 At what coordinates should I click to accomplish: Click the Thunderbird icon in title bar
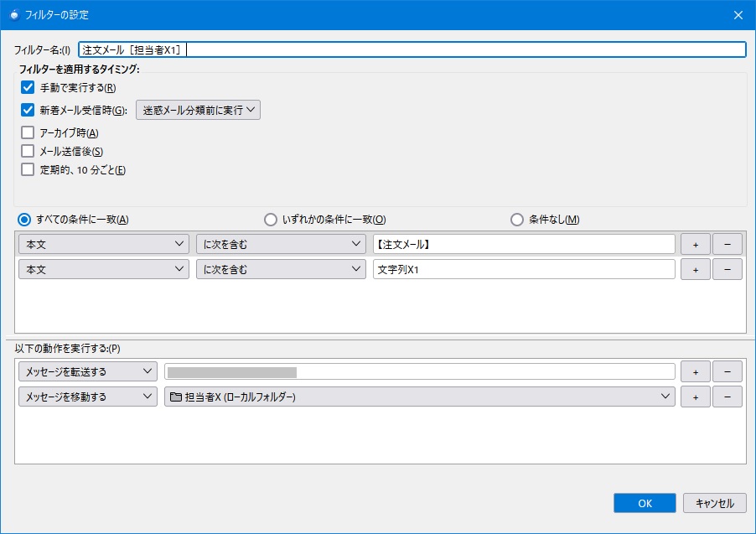click(x=14, y=14)
